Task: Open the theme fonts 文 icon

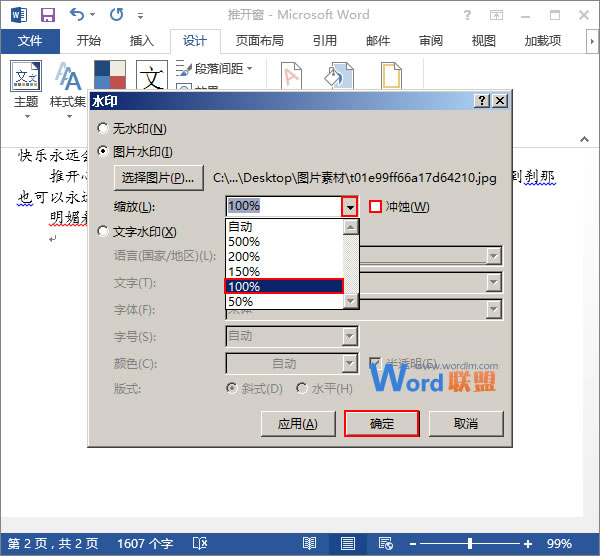Action: [152, 75]
